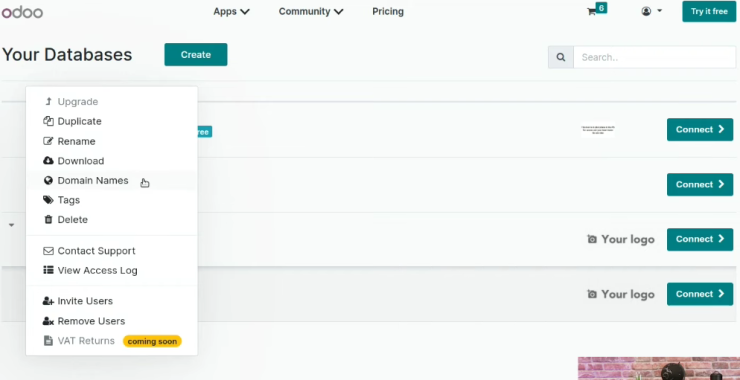Go to the Pricing page

tap(388, 11)
